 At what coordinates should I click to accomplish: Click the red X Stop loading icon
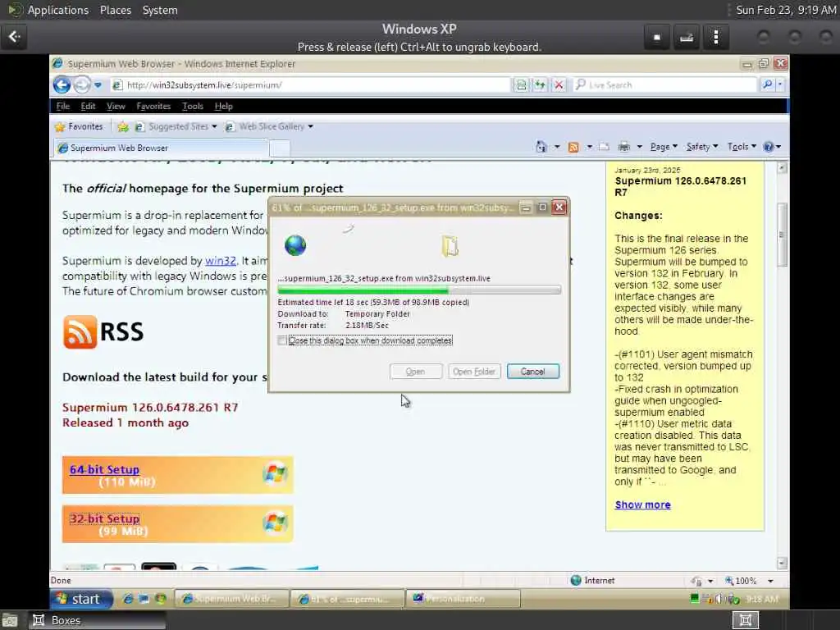(558, 84)
